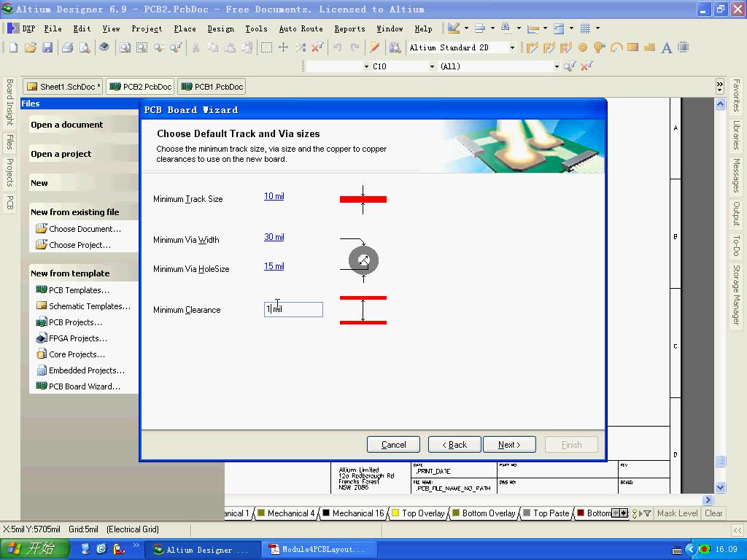Open the Reports menu
Image resolution: width=747 pixels, height=560 pixels.
coord(349,28)
